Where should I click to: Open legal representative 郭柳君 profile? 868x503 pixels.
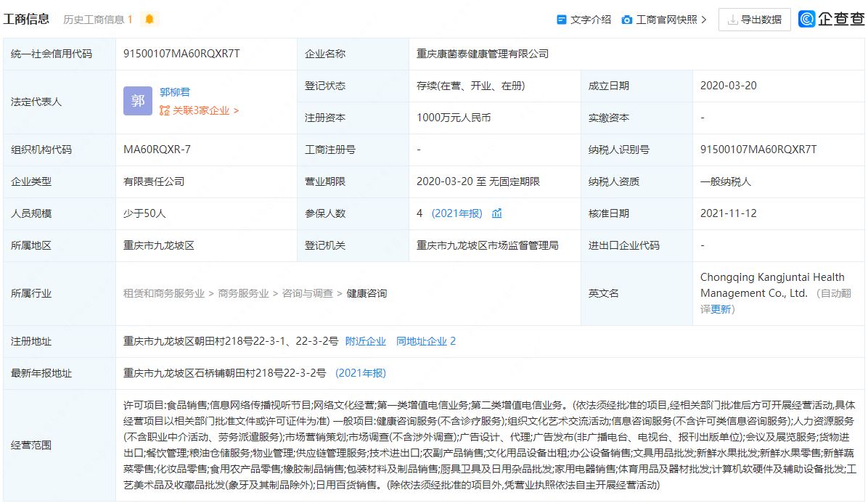pos(175,92)
